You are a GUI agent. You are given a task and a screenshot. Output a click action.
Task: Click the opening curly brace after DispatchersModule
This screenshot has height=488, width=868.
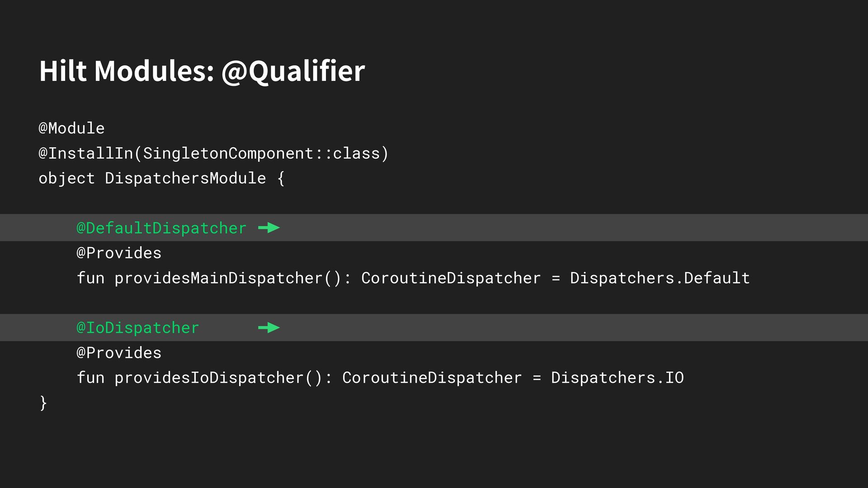click(x=281, y=178)
